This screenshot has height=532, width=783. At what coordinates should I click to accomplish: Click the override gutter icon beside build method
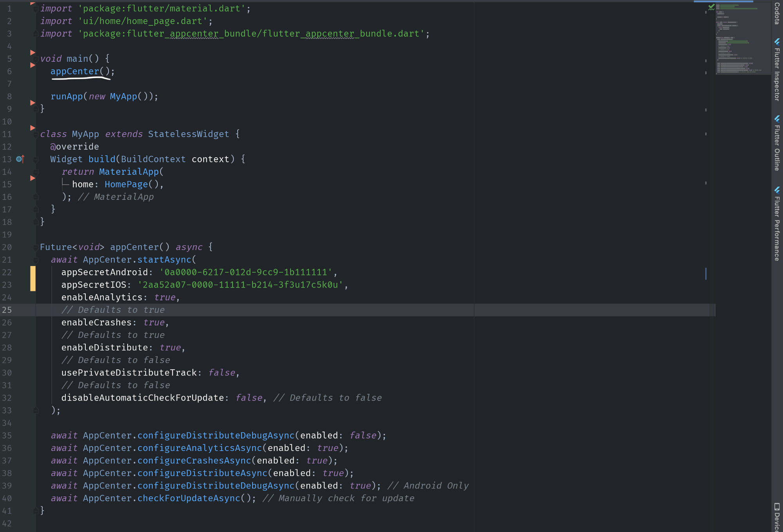20,159
